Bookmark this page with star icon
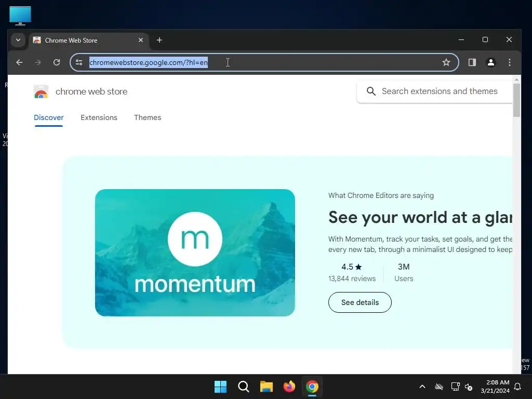This screenshot has height=399, width=532. point(446,62)
